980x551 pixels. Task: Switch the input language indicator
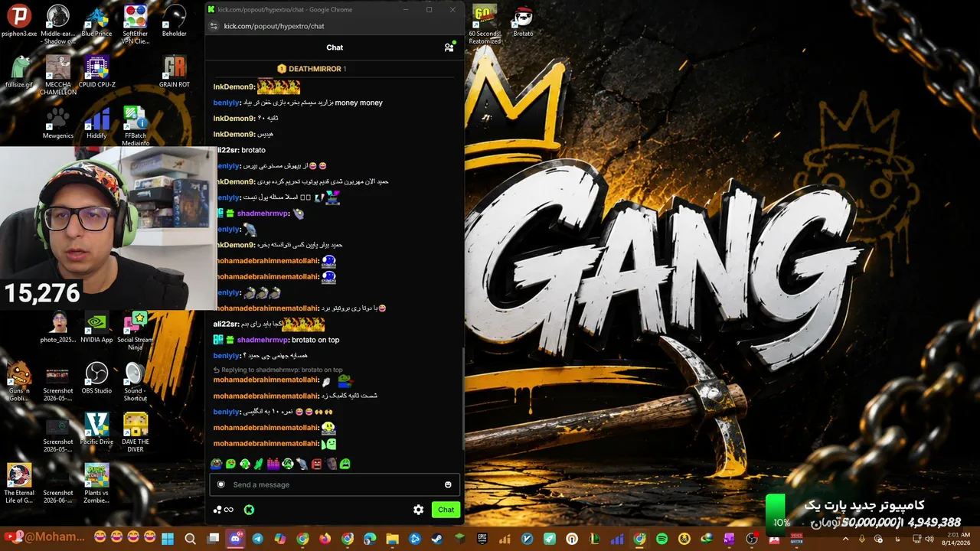tap(897, 539)
